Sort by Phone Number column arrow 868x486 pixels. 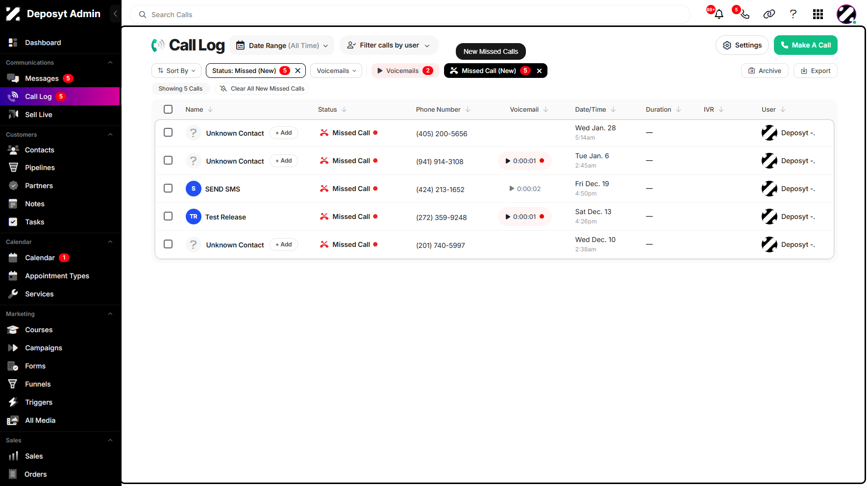pyautogui.click(x=468, y=110)
